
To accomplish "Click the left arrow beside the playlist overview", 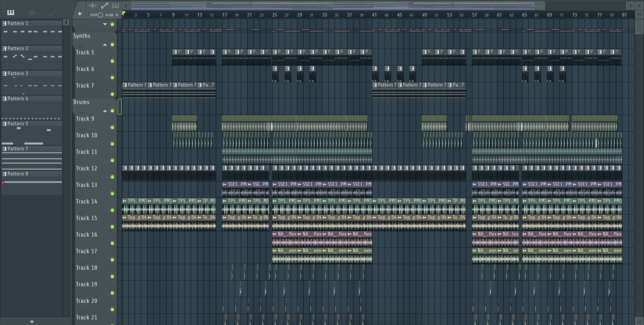I will click(x=126, y=5).
